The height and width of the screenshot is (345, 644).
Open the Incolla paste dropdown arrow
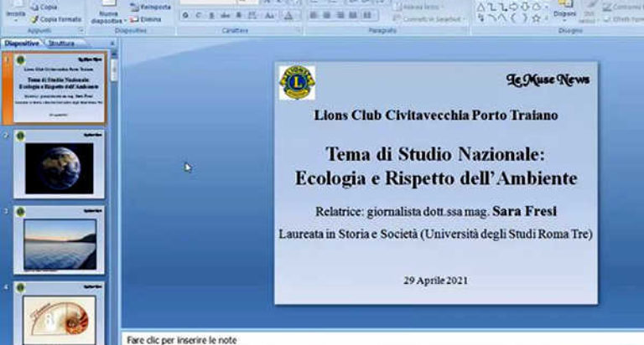click(x=16, y=20)
